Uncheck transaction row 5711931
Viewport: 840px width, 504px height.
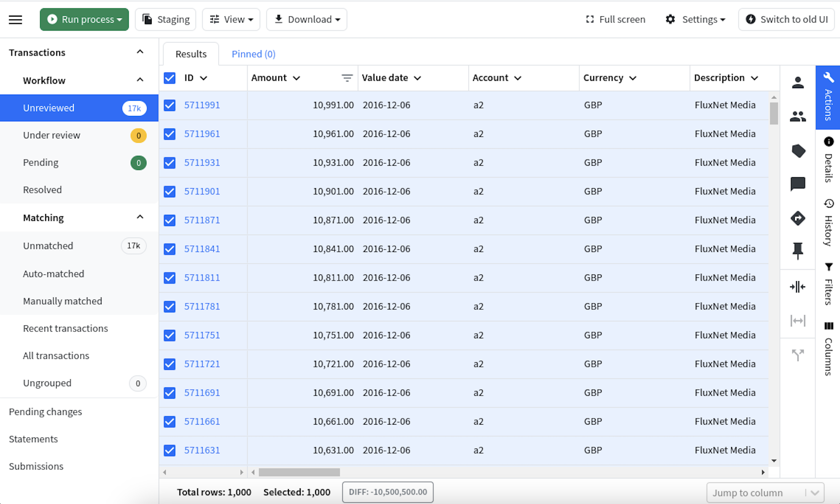tap(169, 163)
